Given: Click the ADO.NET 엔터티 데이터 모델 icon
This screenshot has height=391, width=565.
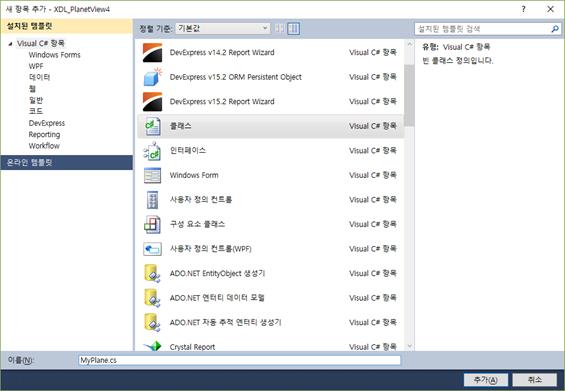Looking at the screenshot, I should (x=152, y=298).
